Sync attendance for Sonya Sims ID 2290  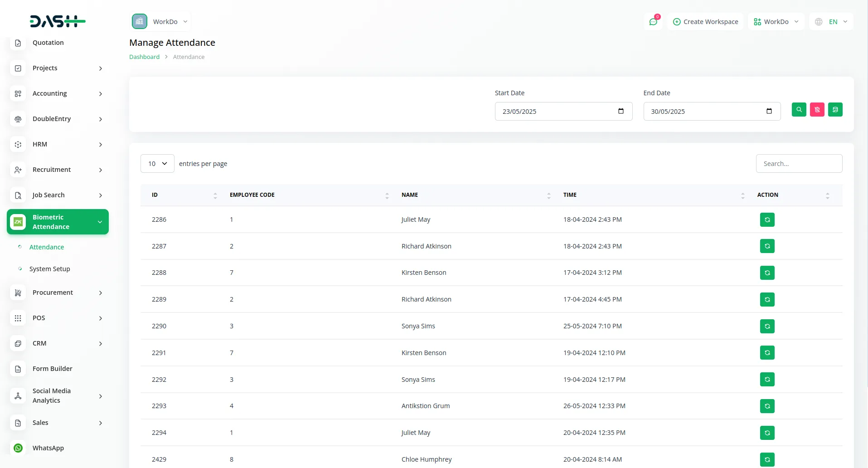pos(767,327)
